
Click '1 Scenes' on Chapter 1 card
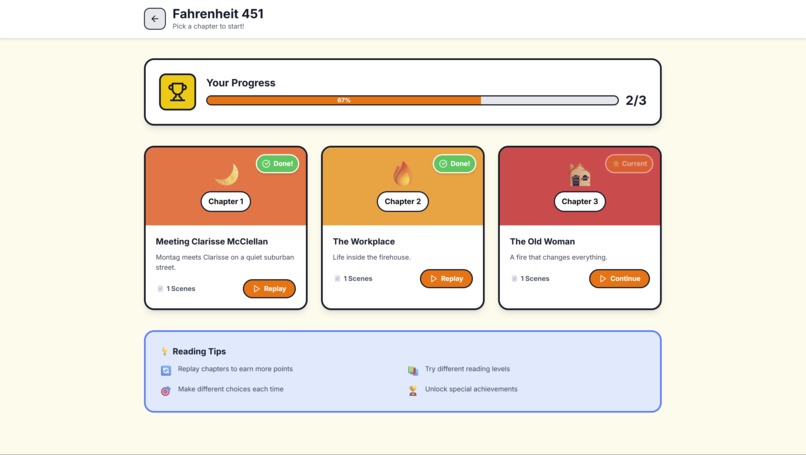click(x=181, y=288)
